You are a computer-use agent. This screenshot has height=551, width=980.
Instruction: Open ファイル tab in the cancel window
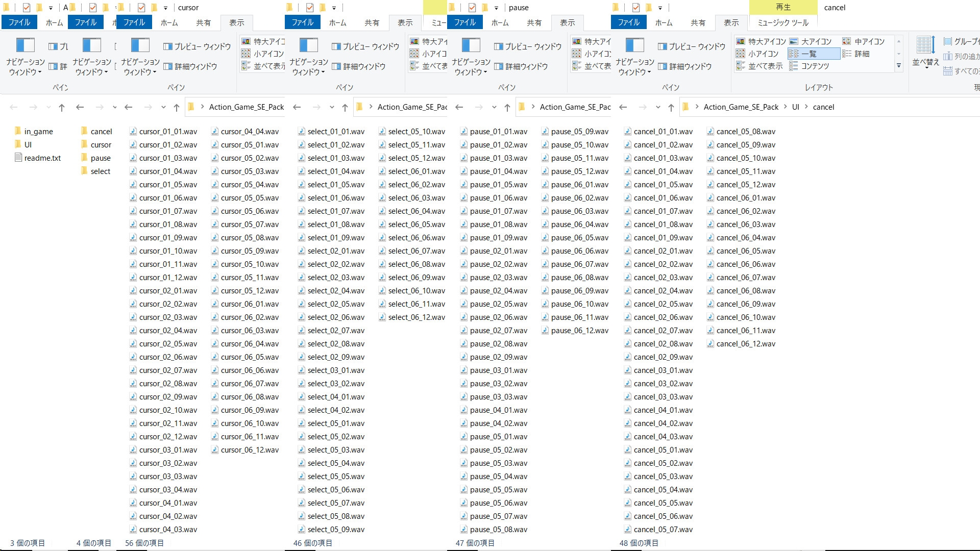(629, 22)
